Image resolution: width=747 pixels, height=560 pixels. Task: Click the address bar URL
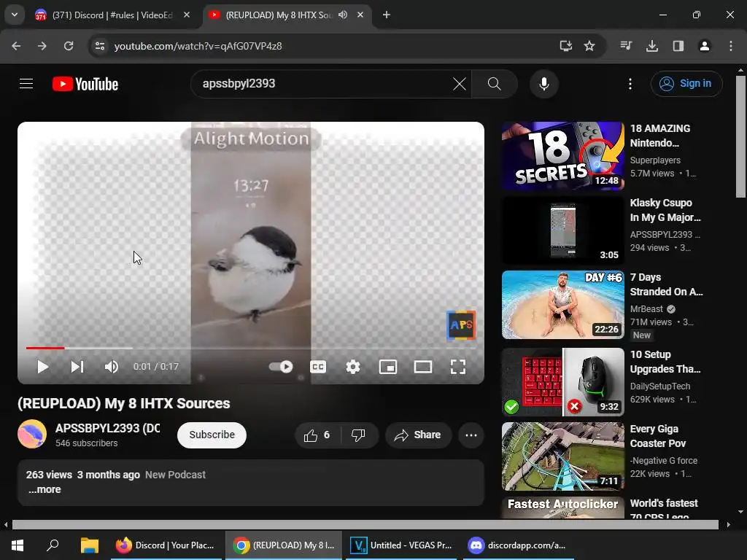click(198, 46)
